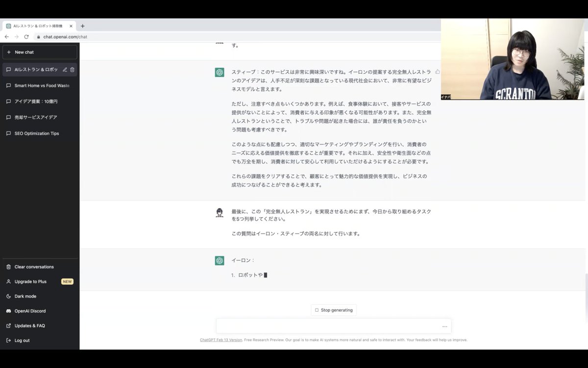
Task: Toggle Dark mode
Action: click(40, 296)
